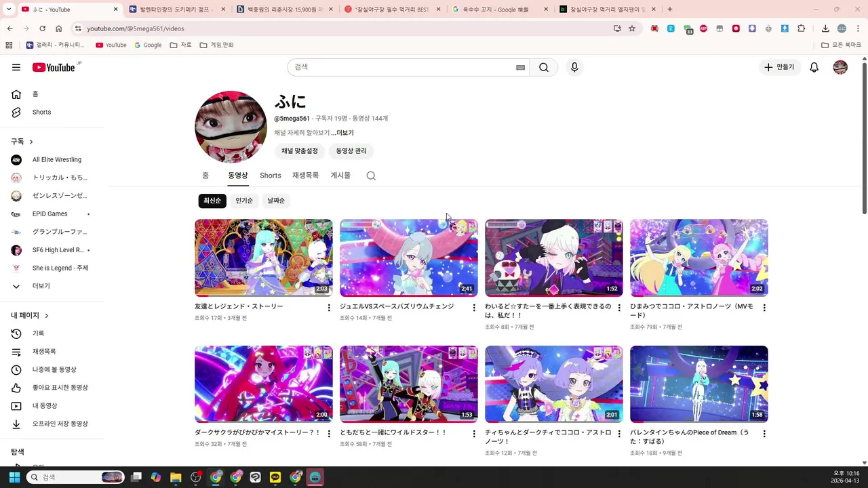The width and height of the screenshot is (868, 488).
Task: Start voice search with the microphone icon
Action: click(574, 67)
